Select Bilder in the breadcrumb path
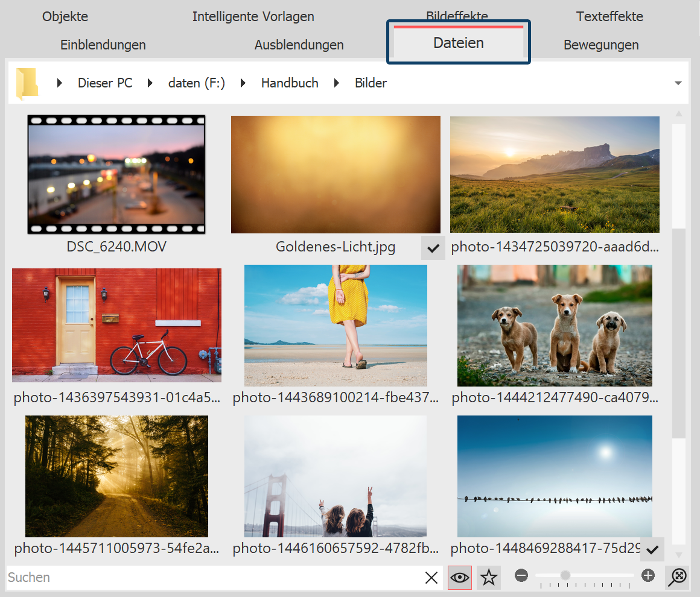Viewport: 700px width, 597px height. [371, 83]
